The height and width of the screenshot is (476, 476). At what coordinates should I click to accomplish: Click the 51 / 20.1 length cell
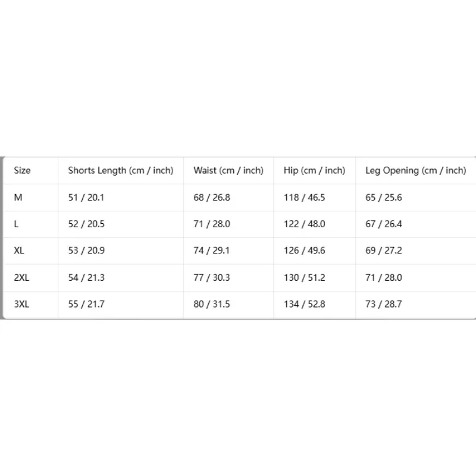[x=86, y=198]
